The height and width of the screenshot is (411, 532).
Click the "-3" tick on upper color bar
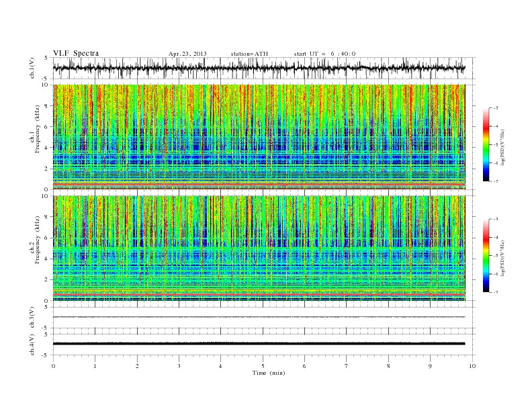click(496, 108)
